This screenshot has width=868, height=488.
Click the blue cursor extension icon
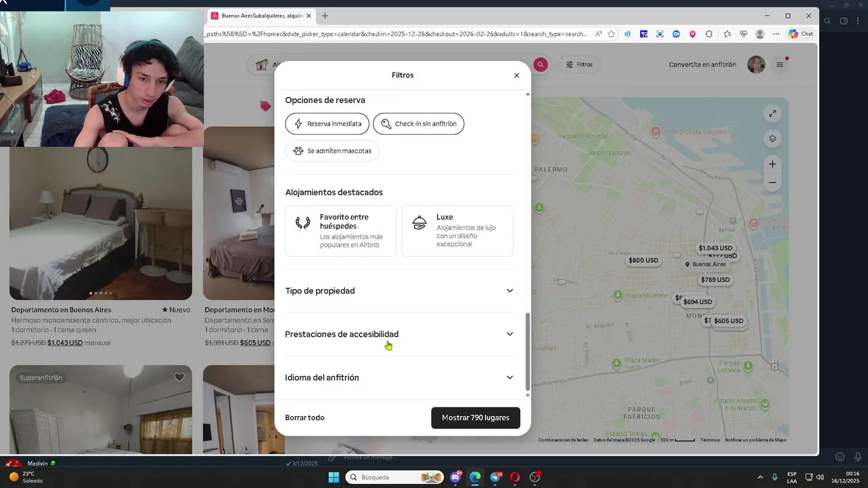pos(644,34)
